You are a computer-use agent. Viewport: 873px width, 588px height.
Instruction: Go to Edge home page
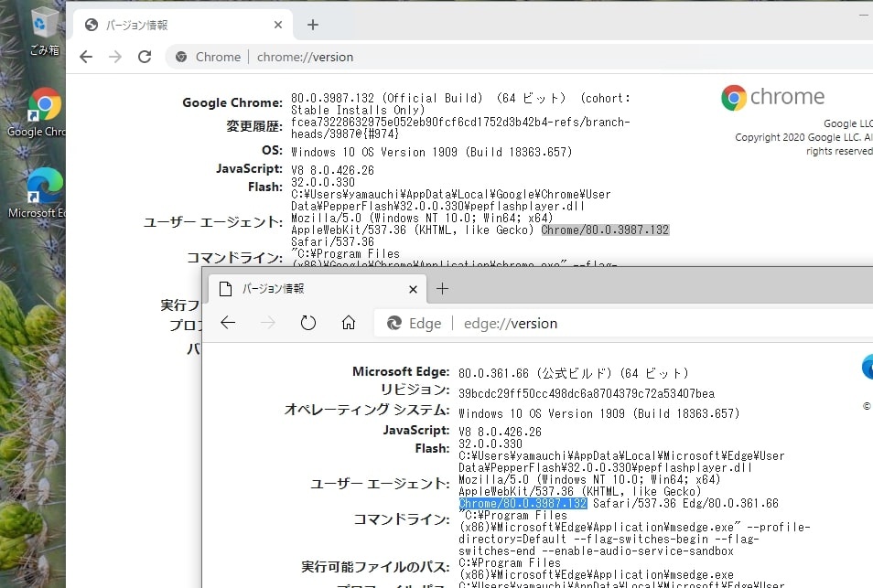tap(349, 323)
